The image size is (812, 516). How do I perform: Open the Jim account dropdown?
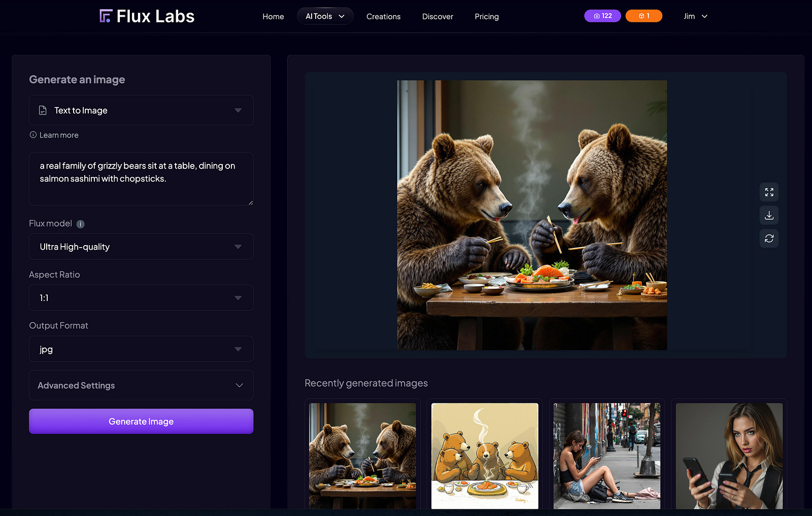(x=695, y=16)
